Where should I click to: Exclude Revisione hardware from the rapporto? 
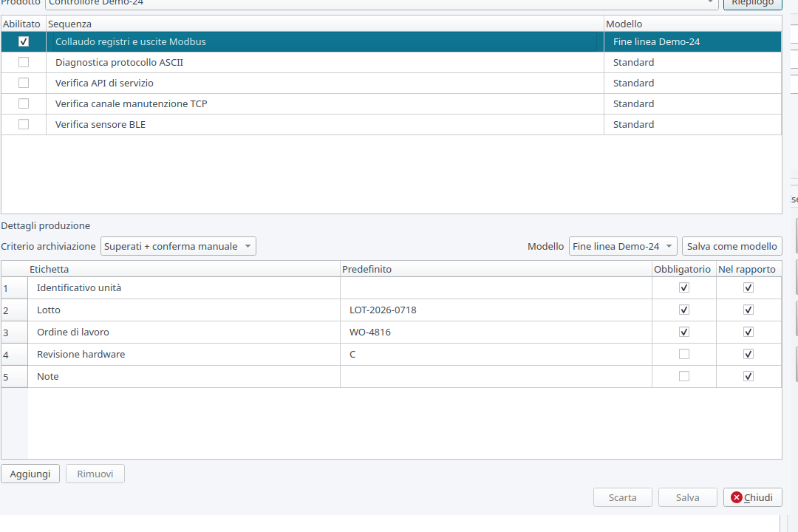[x=748, y=355]
